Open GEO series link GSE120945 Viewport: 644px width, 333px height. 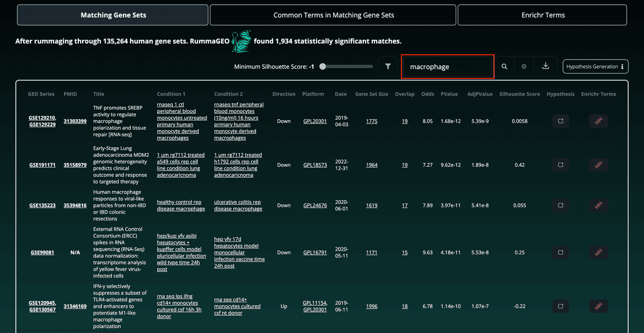click(x=42, y=303)
